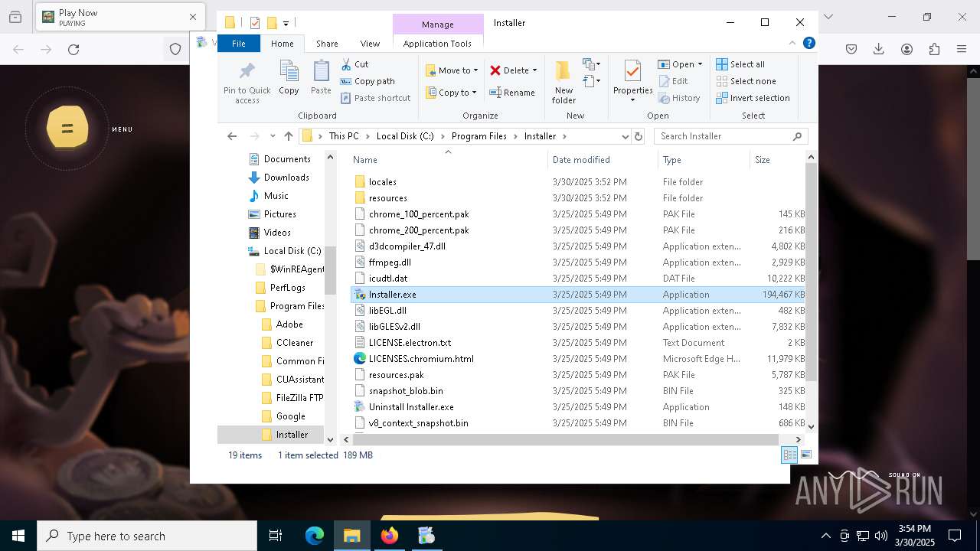Open recent locations dropdown arrow
This screenshot has height=551, width=980.
click(273, 136)
